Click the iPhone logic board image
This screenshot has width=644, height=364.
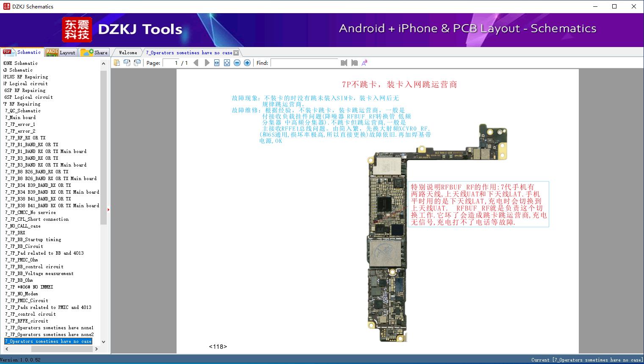436,233
